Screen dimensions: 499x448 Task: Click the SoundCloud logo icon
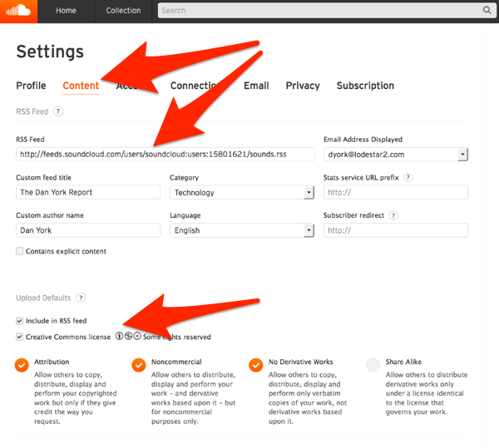pyautogui.click(x=18, y=11)
